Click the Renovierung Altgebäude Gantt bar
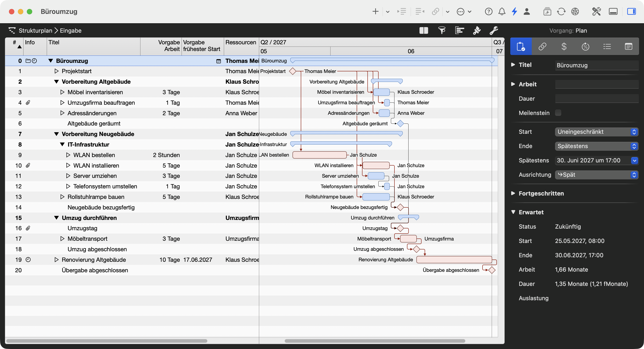The image size is (644, 349). 454,260
